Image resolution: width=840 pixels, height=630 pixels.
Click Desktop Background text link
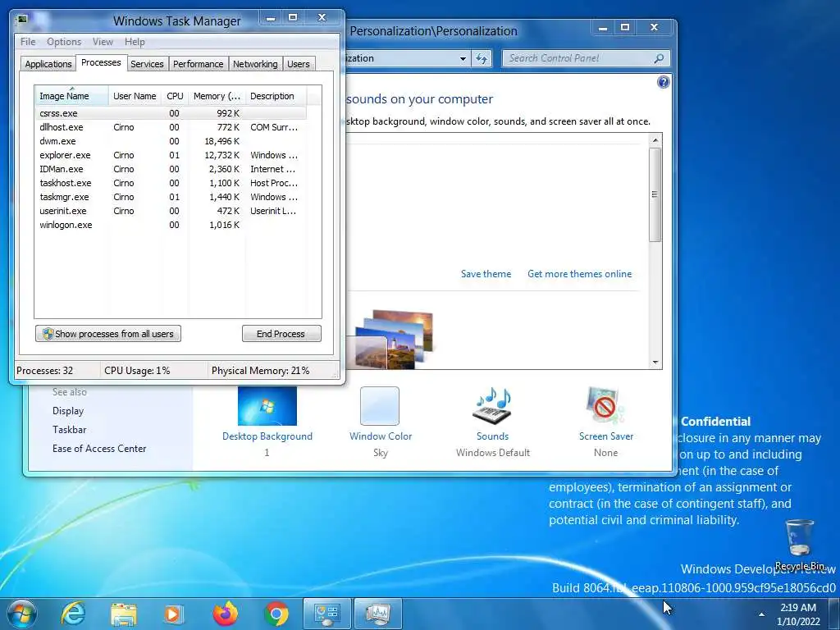coord(267,436)
